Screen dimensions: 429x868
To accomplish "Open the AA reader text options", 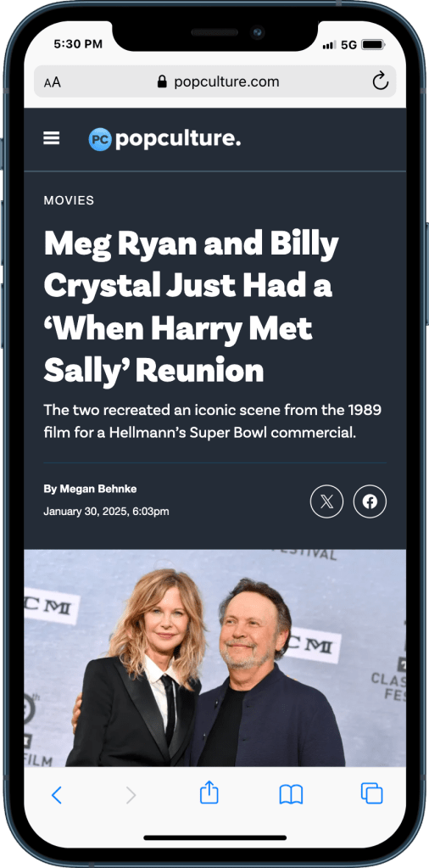I will point(53,82).
